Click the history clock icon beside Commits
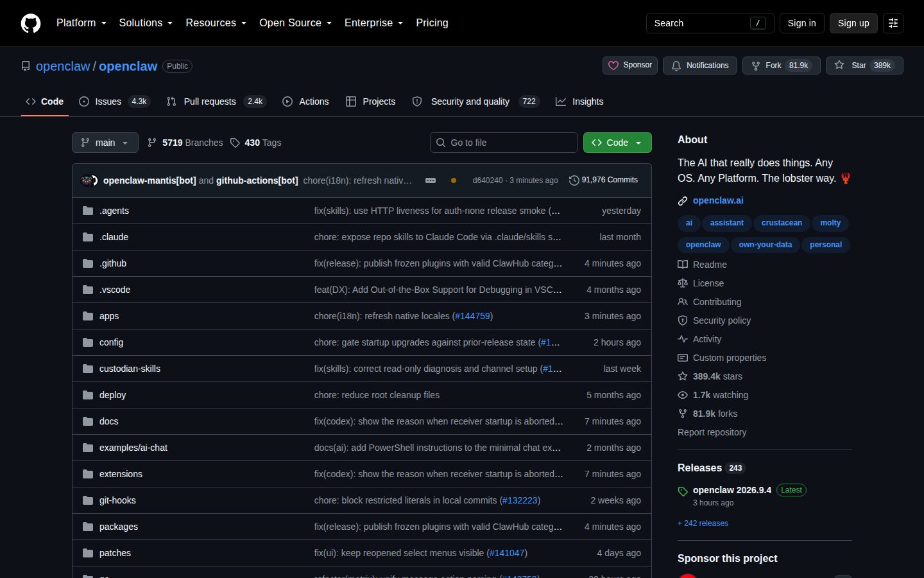This screenshot has width=924, height=578. point(574,180)
